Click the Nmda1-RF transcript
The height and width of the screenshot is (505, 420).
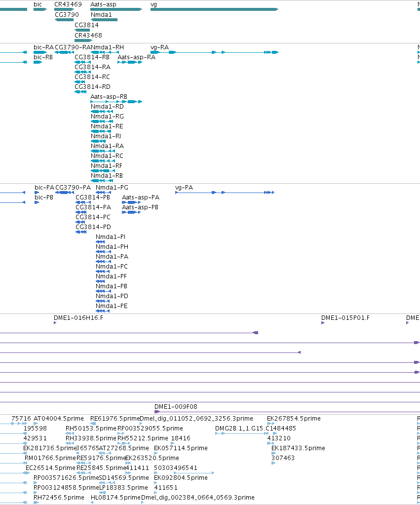[103, 171]
